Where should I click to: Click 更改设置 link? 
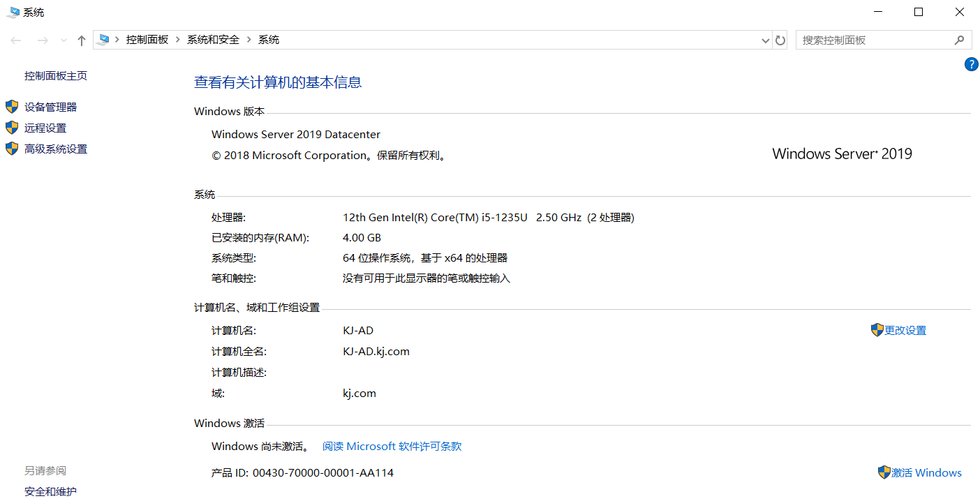pos(905,330)
